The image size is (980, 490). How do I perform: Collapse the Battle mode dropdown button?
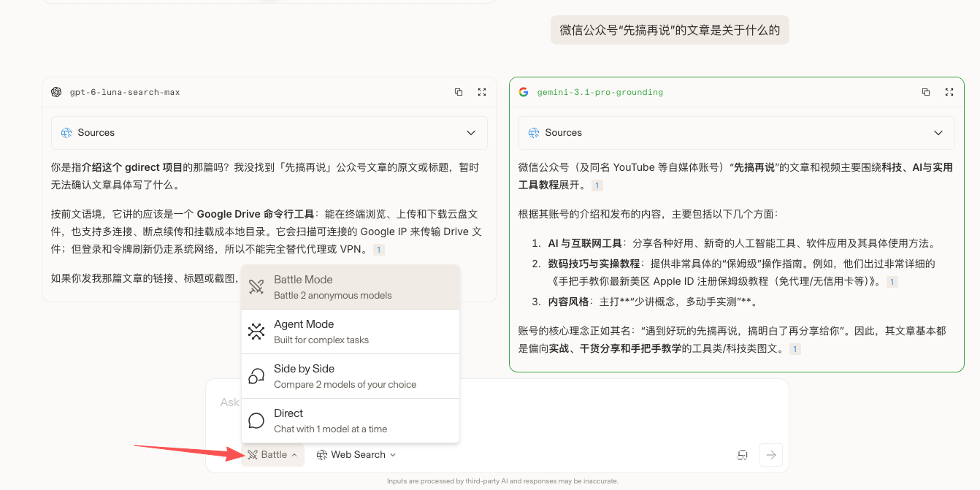(x=272, y=454)
